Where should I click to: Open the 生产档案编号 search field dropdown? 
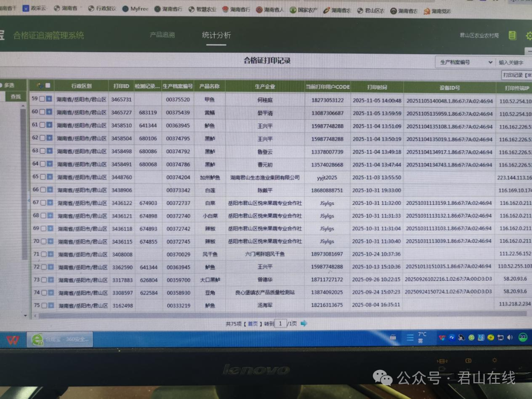[x=465, y=63]
